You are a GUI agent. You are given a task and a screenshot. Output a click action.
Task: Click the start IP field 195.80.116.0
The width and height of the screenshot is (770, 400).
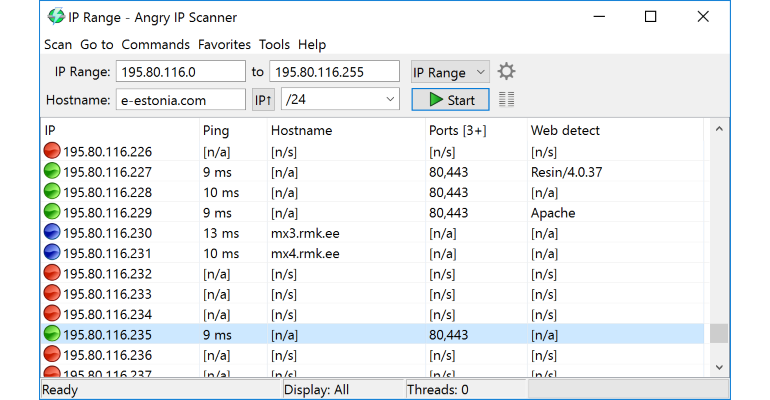click(181, 72)
